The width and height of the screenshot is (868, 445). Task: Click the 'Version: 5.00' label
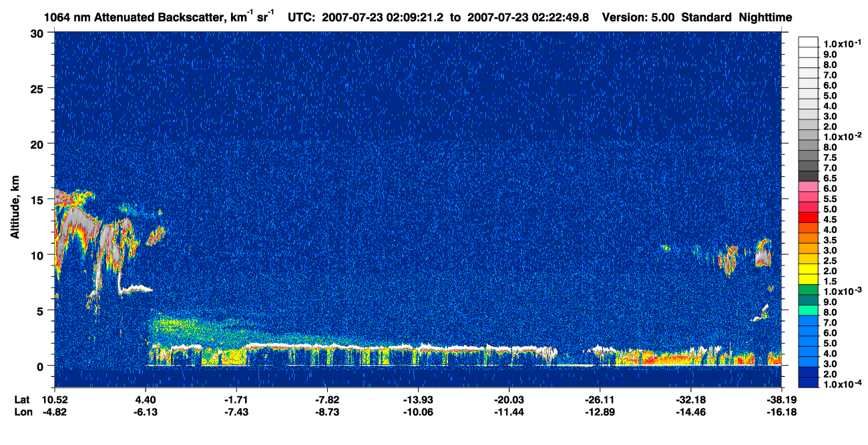[640, 17]
